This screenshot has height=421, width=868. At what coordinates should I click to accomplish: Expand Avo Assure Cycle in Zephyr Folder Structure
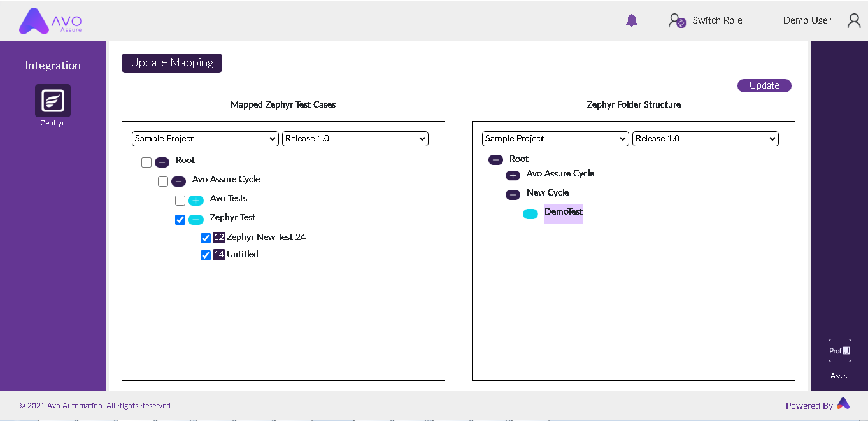point(513,176)
